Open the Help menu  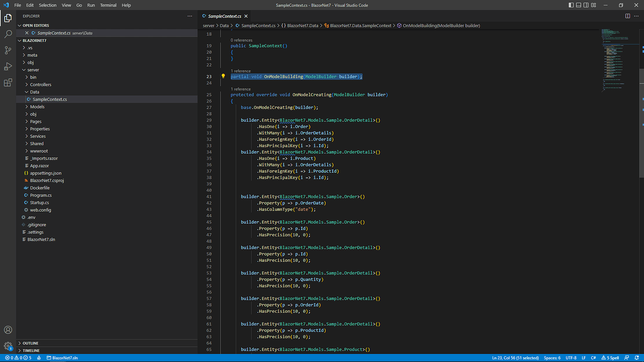126,5
